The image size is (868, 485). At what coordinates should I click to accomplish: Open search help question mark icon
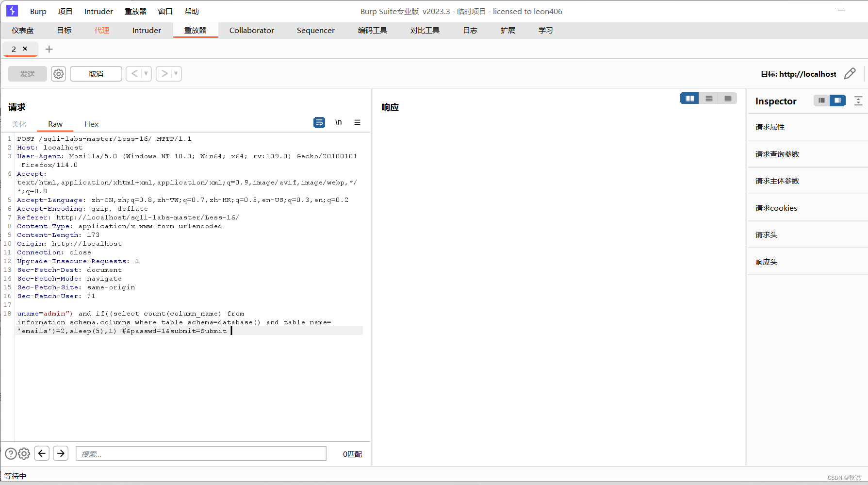[x=11, y=453]
